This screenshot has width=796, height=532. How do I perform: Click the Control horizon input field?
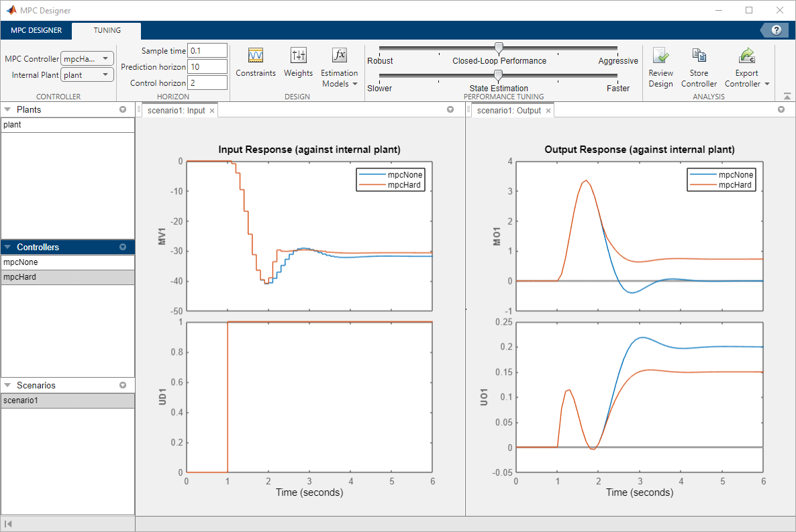click(x=207, y=83)
